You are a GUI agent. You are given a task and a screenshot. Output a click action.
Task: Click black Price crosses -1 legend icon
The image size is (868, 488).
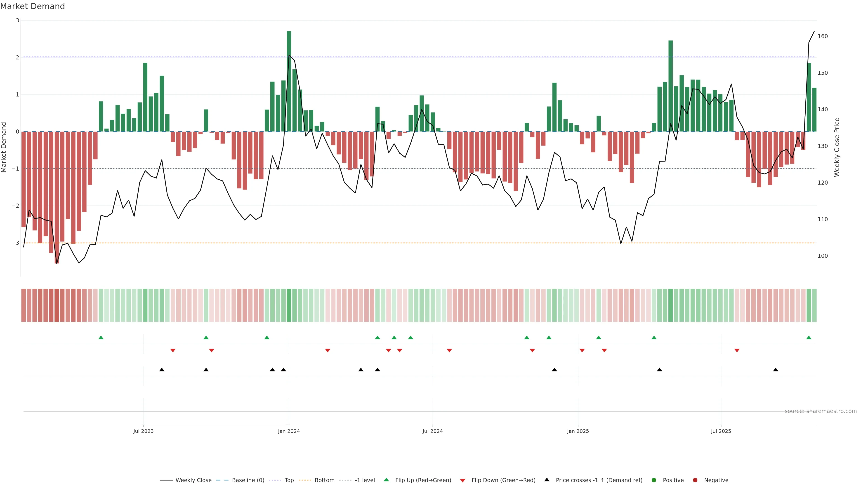[x=547, y=480]
